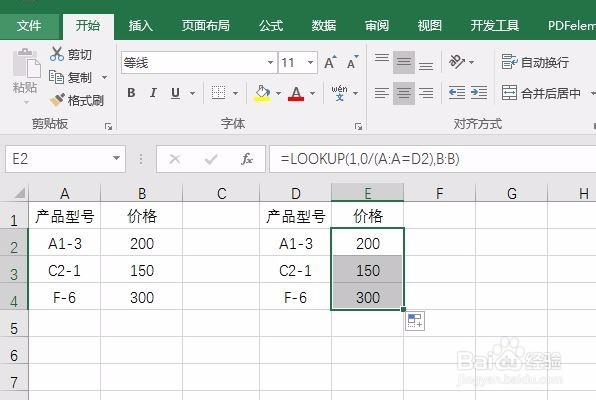The width and height of the screenshot is (596, 400).
Task: Confirm formula entry checkmark
Action: (211, 159)
